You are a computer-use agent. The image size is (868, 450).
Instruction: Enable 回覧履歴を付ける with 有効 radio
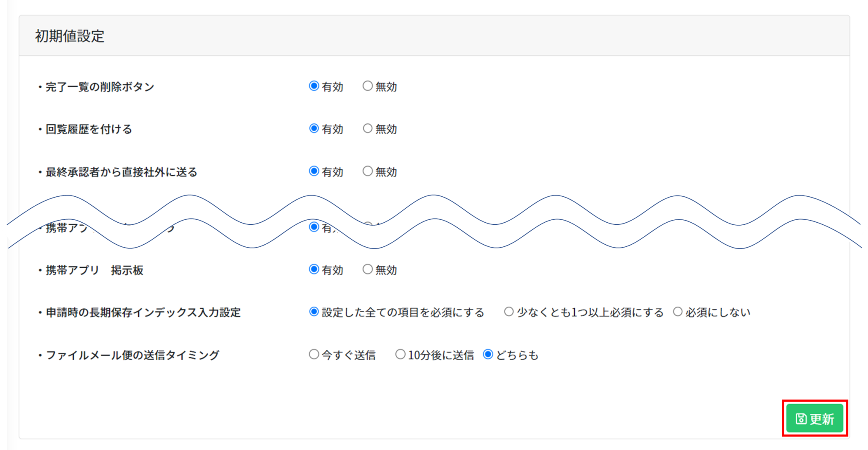tap(314, 129)
